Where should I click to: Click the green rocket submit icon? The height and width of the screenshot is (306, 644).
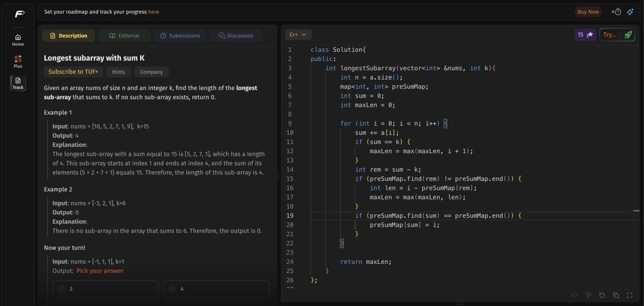pyautogui.click(x=628, y=34)
